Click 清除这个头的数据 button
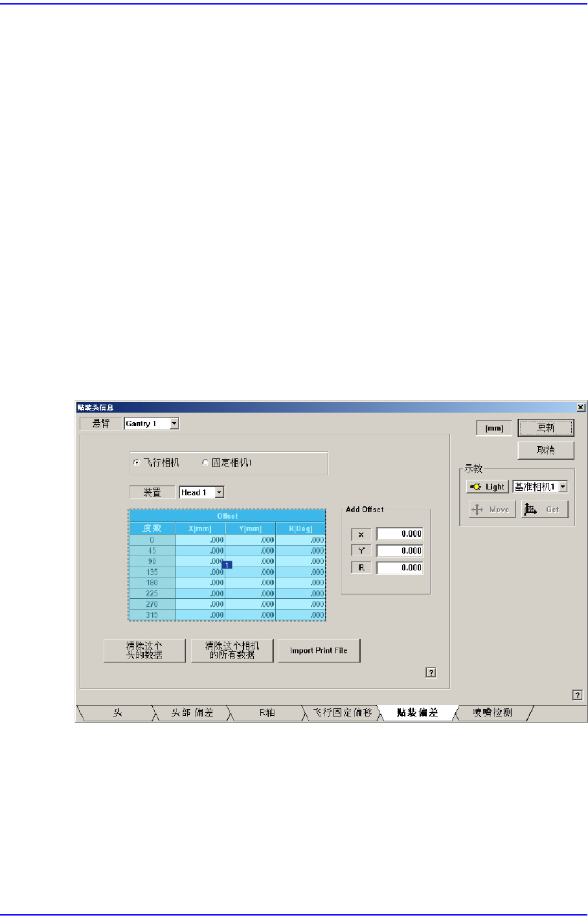The width and height of the screenshot is (588, 922). tap(144, 651)
